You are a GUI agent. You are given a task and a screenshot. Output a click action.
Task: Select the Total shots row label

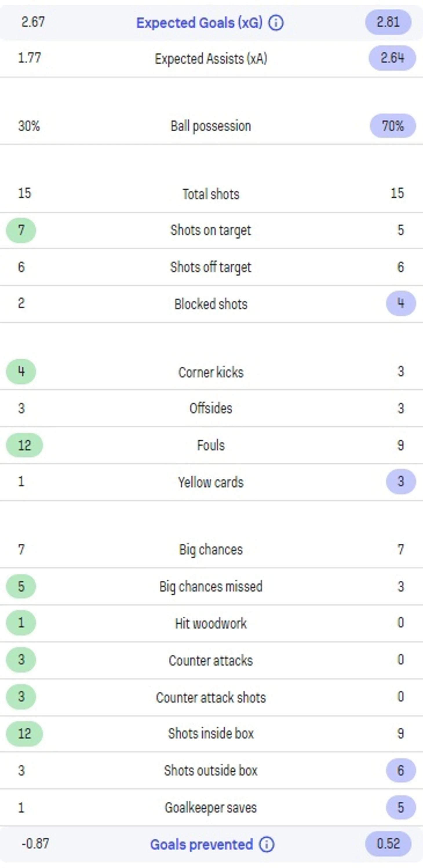pos(211,194)
